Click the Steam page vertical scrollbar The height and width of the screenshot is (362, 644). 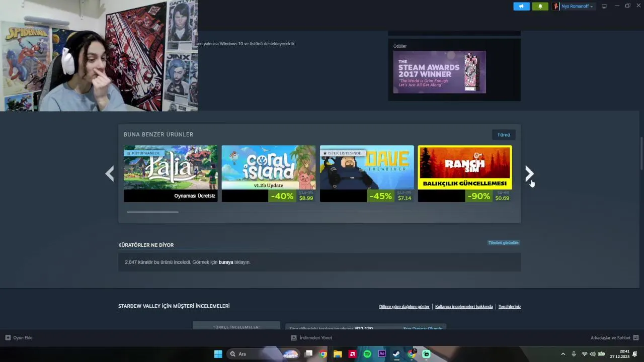tap(641, 153)
